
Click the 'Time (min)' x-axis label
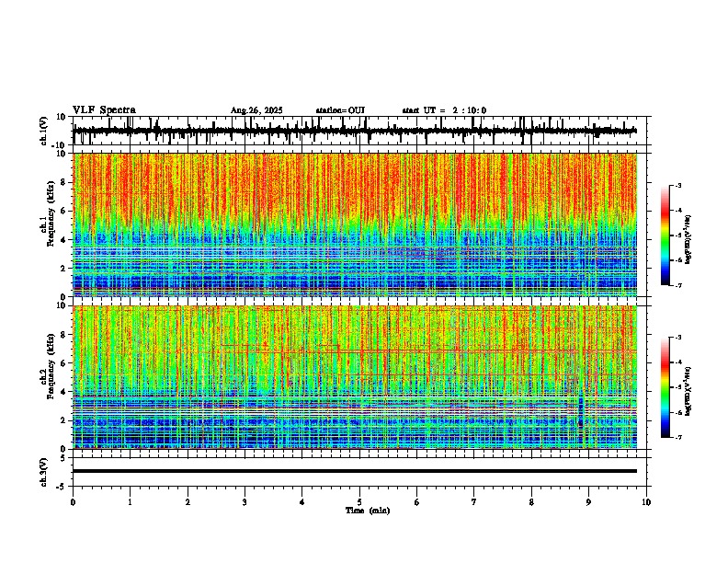click(368, 511)
